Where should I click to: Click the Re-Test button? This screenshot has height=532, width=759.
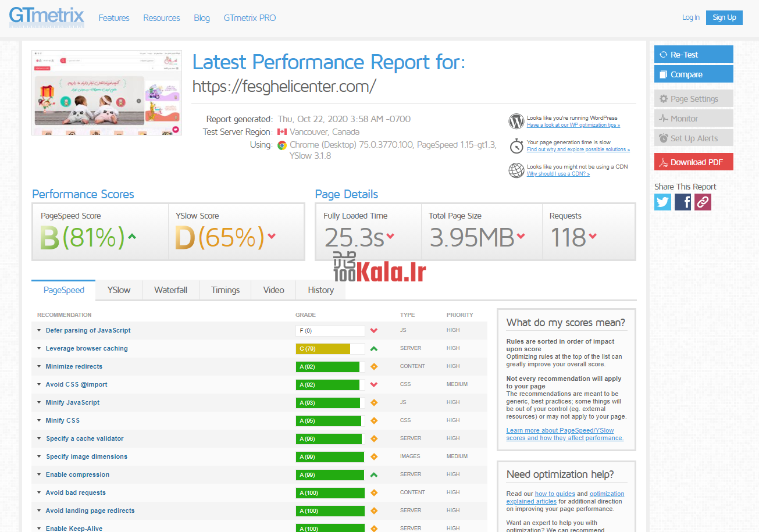pos(694,54)
